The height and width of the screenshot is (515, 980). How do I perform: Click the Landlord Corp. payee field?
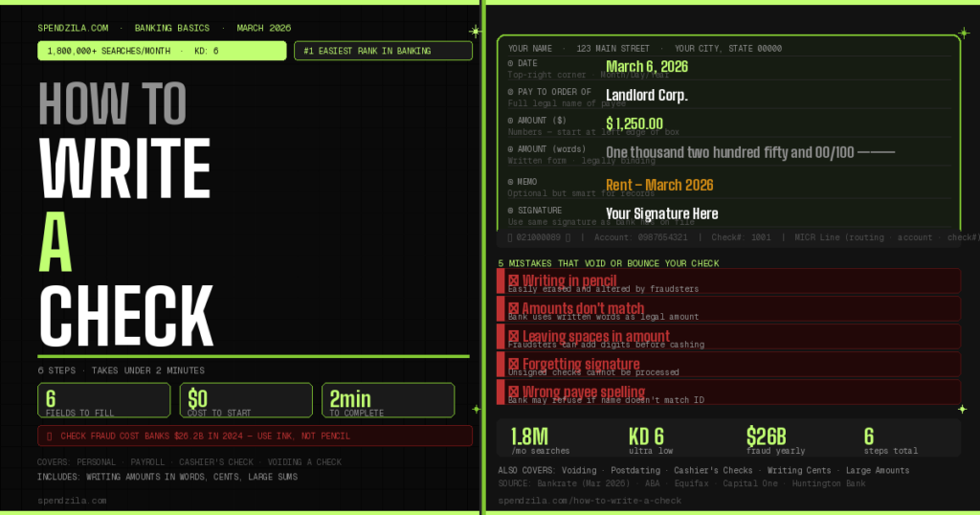click(647, 96)
